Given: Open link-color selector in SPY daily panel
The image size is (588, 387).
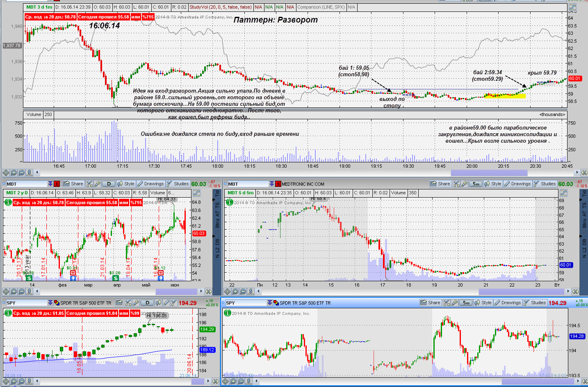Looking at the screenshot, I should [x=57, y=303].
